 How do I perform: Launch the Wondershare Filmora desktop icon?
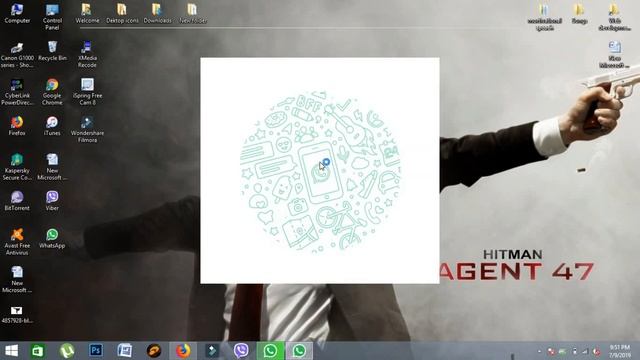click(x=87, y=130)
